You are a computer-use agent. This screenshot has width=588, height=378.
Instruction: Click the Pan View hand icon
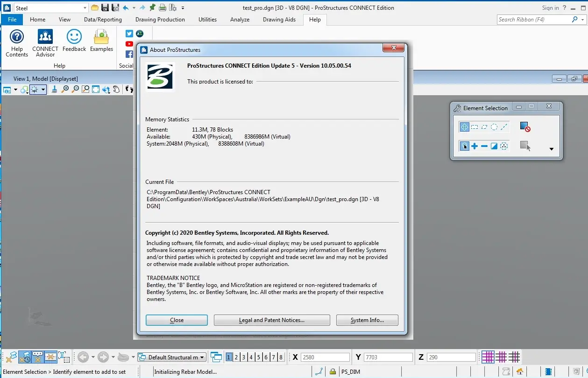[x=116, y=90]
